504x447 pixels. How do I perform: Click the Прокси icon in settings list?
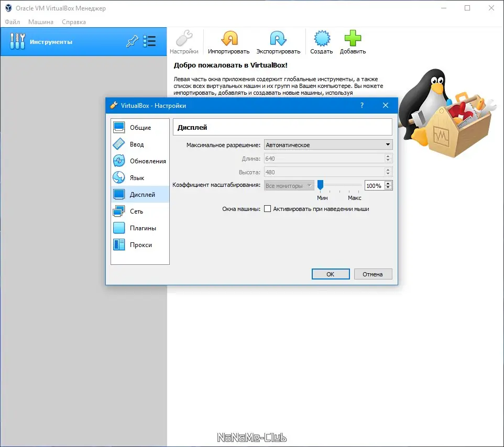(119, 244)
